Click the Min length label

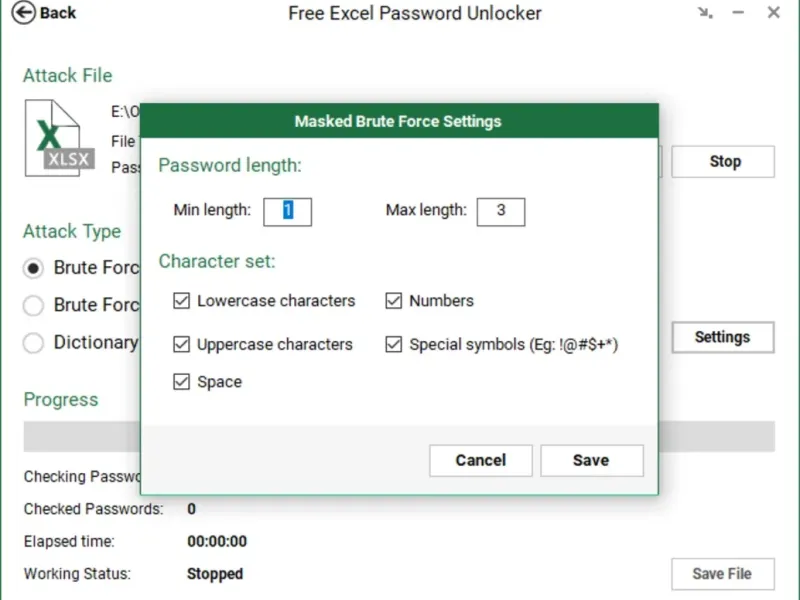point(212,210)
